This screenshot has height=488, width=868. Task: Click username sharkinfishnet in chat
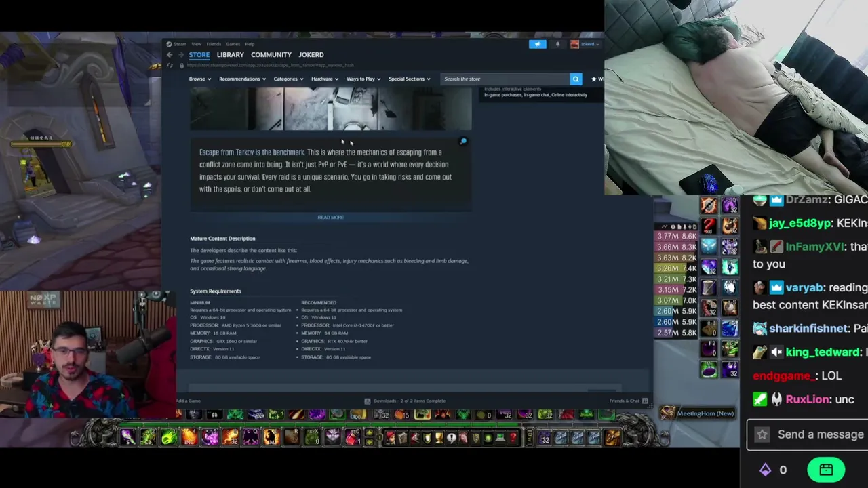pyautogui.click(x=808, y=329)
